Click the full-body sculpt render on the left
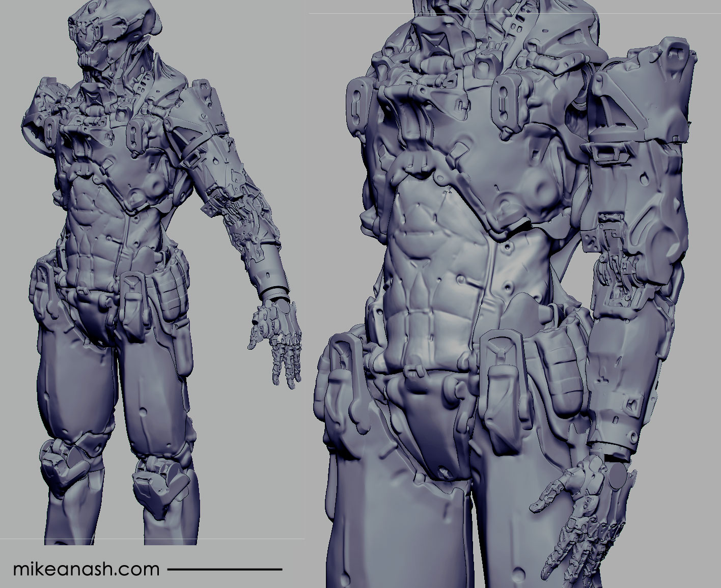This screenshot has width=721, height=588. click(x=163, y=272)
